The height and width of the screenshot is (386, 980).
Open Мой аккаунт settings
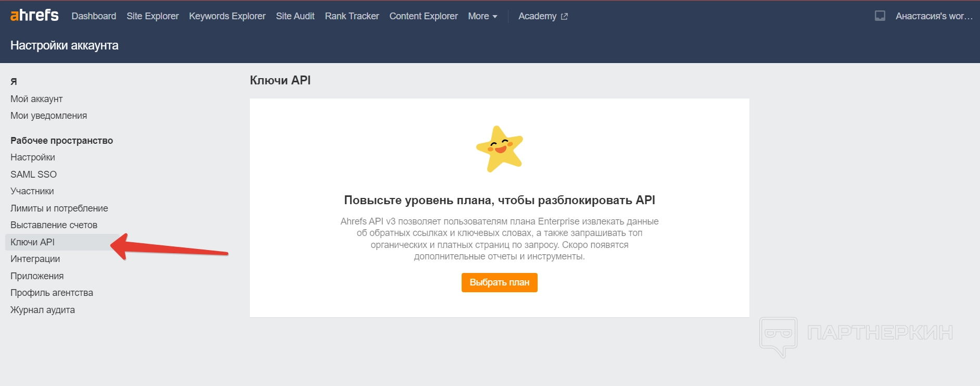[x=36, y=99]
